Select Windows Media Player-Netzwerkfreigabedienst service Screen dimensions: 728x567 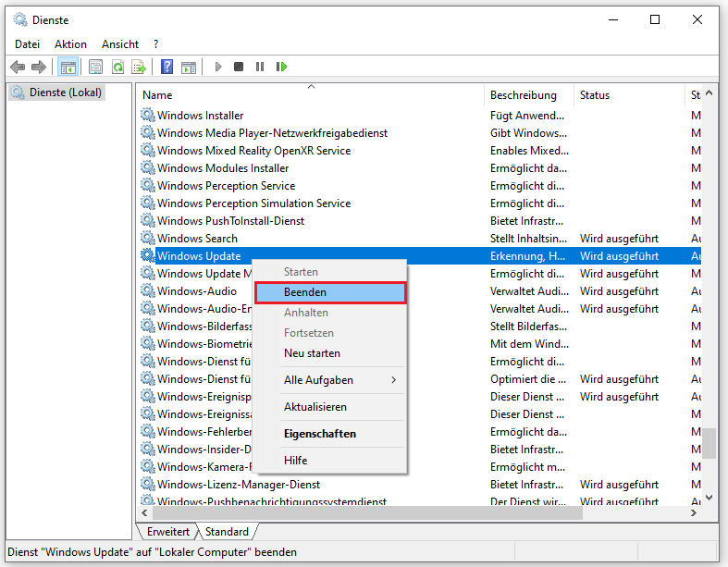[x=272, y=133]
